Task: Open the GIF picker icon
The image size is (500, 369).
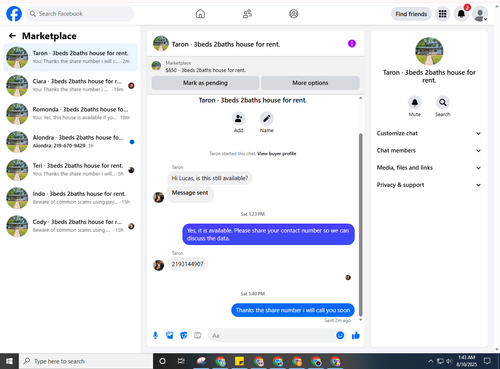Action: pyautogui.click(x=198, y=335)
